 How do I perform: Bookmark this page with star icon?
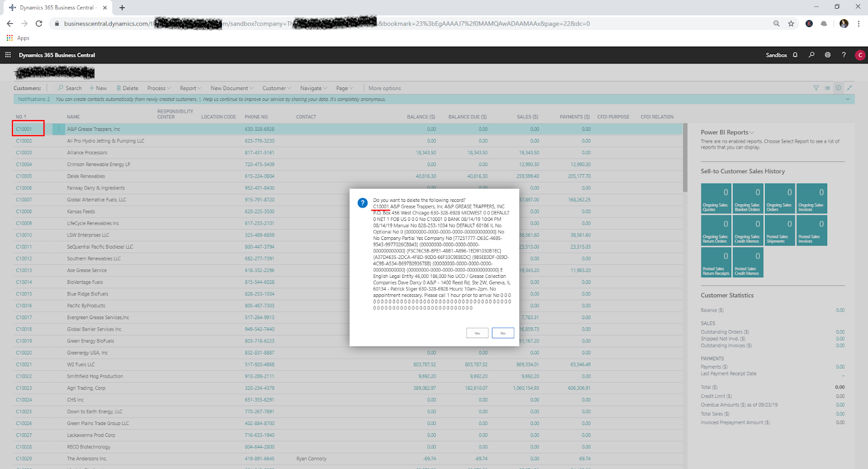(x=791, y=23)
